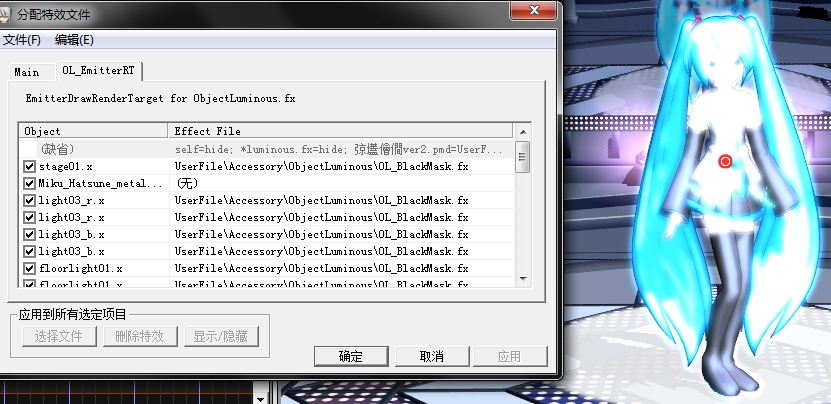Close the 分配特效文件 dialog

(533, 10)
